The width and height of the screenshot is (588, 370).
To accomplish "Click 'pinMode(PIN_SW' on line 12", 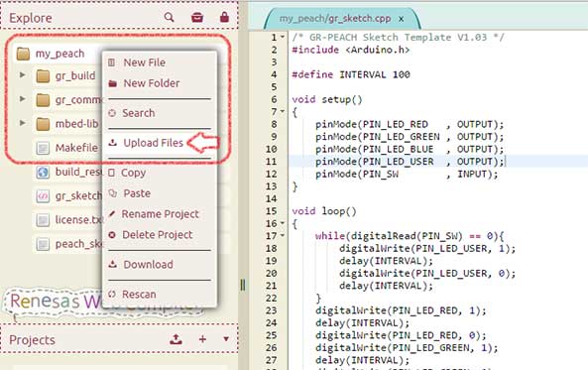I will tap(357, 175).
